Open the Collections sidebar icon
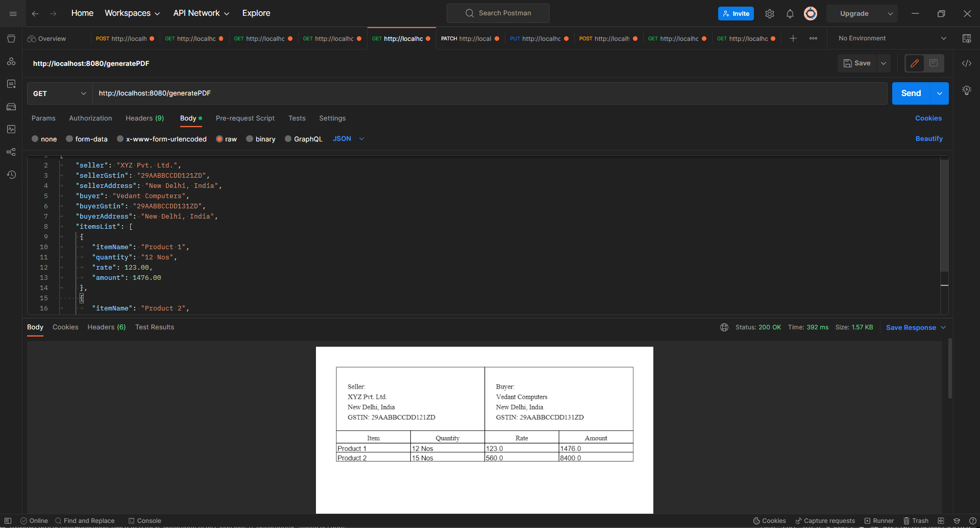This screenshot has width=980, height=528. (11, 38)
